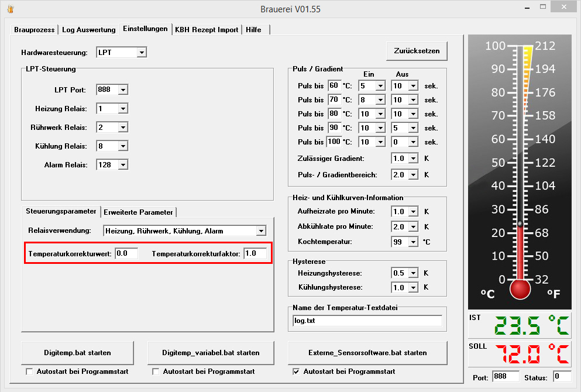Select the Erweiterte Parameter tab
The image size is (581, 392).
coord(139,212)
